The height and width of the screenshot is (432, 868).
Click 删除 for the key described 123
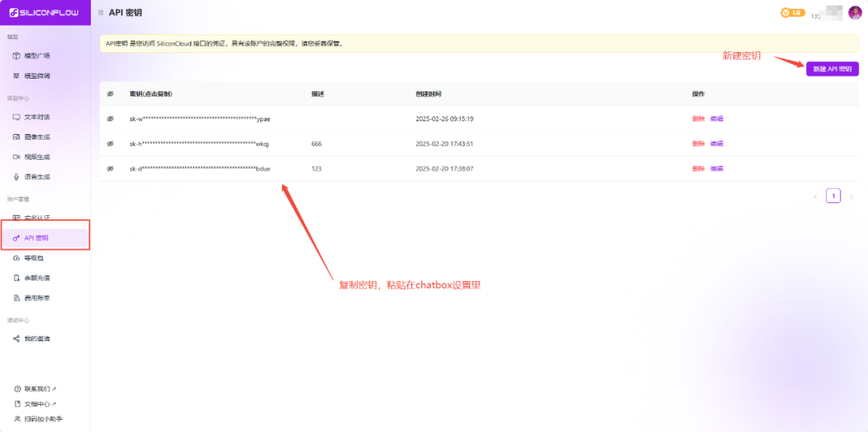pos(698,169)
